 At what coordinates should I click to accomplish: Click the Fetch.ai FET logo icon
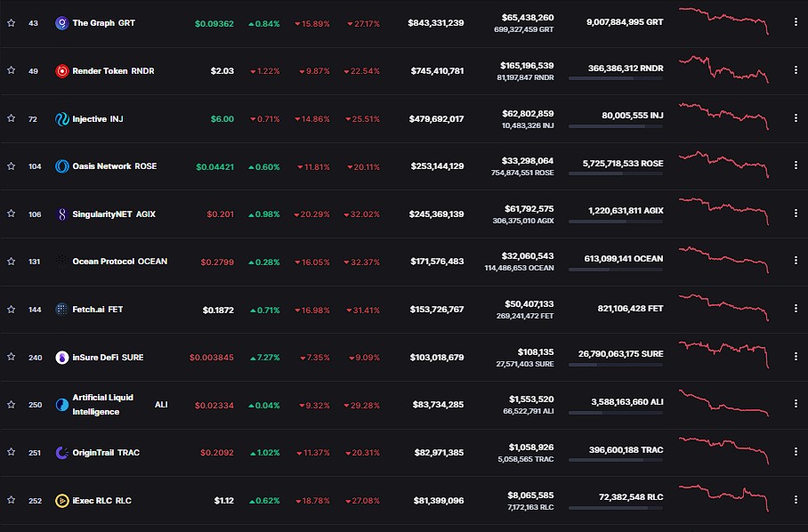click(x=62, y=310)
